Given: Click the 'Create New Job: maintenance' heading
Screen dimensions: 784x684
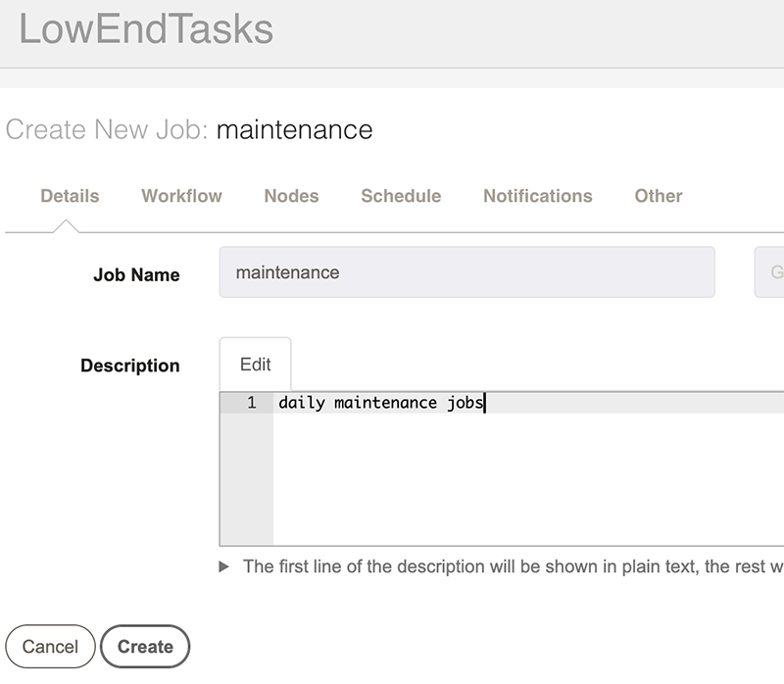Looking at the screenshot, I should click(x=189, y=130).
